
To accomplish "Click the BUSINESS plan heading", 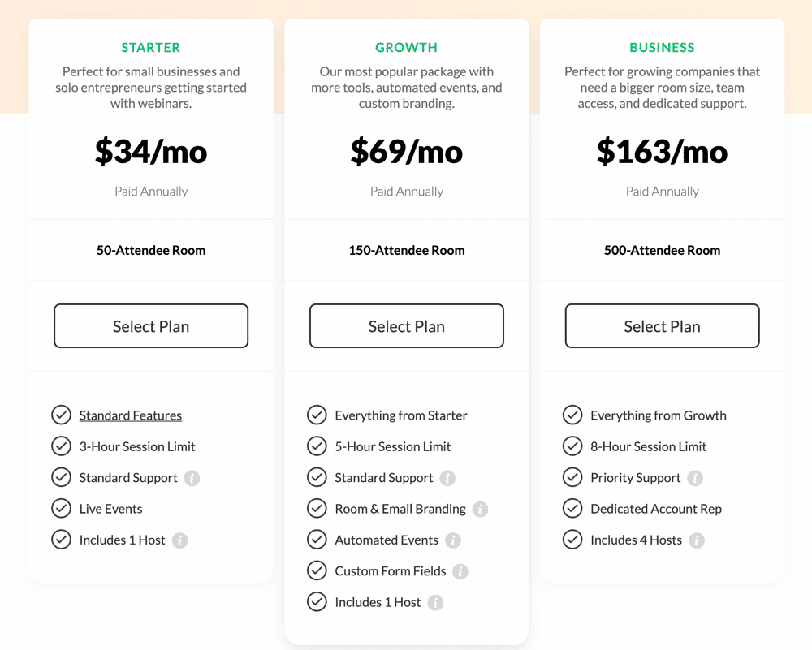I will [662, 47].
